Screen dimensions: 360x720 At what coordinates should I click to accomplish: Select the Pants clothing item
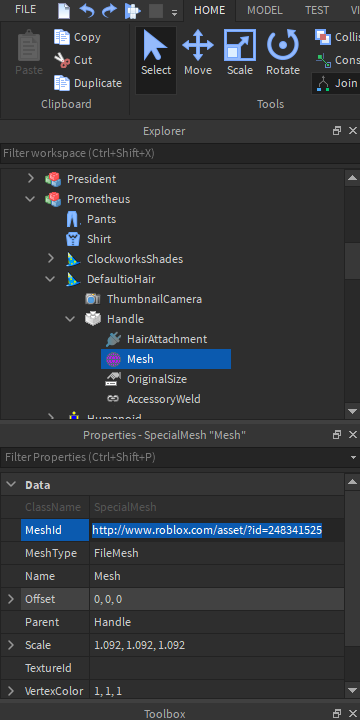pos(101,219)
